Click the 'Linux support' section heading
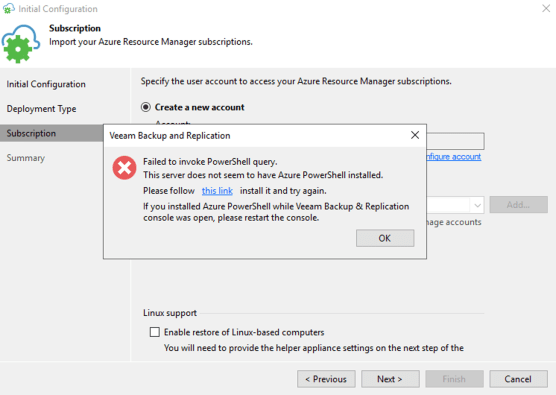This screenshot has height=395, width=556. [x=170, y=313]
